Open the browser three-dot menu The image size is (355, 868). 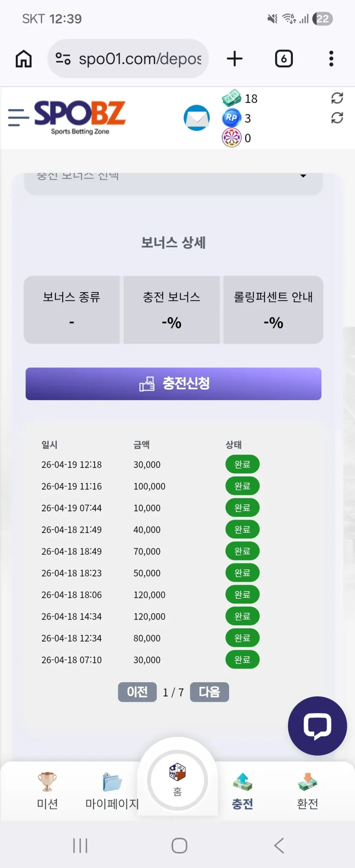click(x=331, y=59)
